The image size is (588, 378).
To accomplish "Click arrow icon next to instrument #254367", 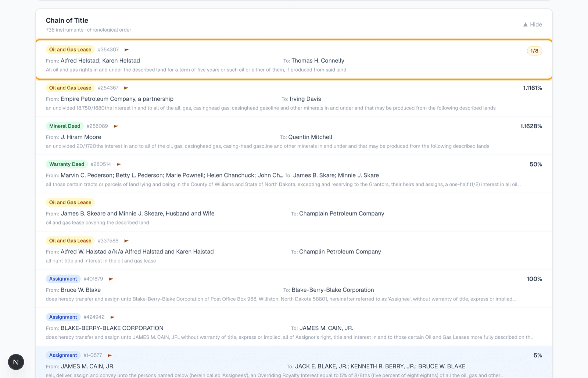I will coord(126,88).
